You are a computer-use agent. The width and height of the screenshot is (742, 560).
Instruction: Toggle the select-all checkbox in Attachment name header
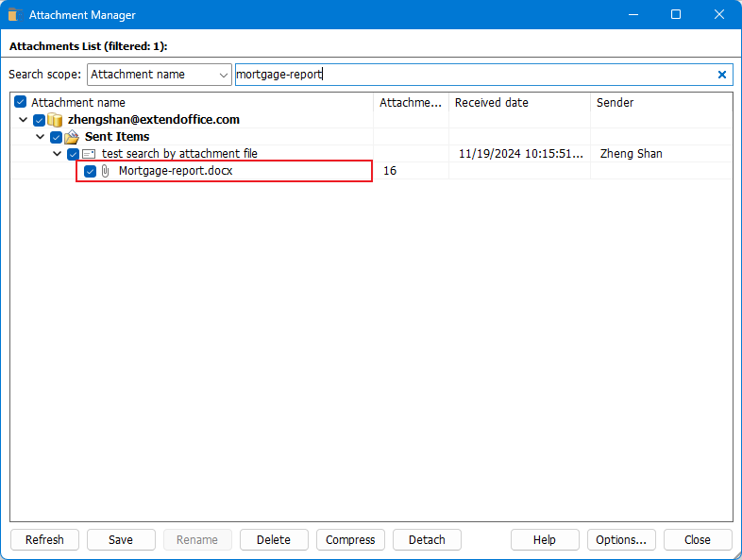click(x=21, y=102)
